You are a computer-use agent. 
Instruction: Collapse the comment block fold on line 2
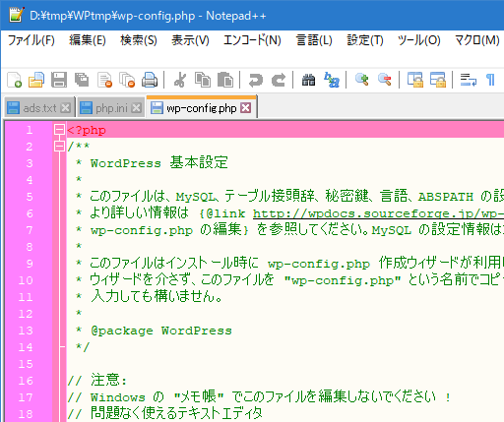point(59,147)
